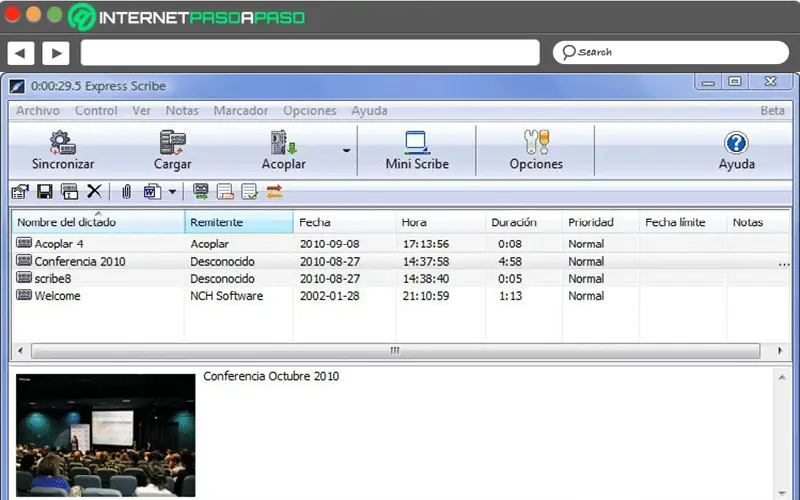Viewport: 800px width, 500px height.
Task: Open the Marcador menu
Action: [241, 111]
